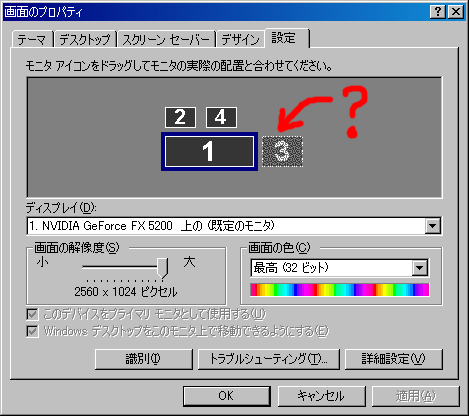Screen dimensions: 469x416
Task: Click the 画面の解像度 slider thumb
Action: (163, 268)
